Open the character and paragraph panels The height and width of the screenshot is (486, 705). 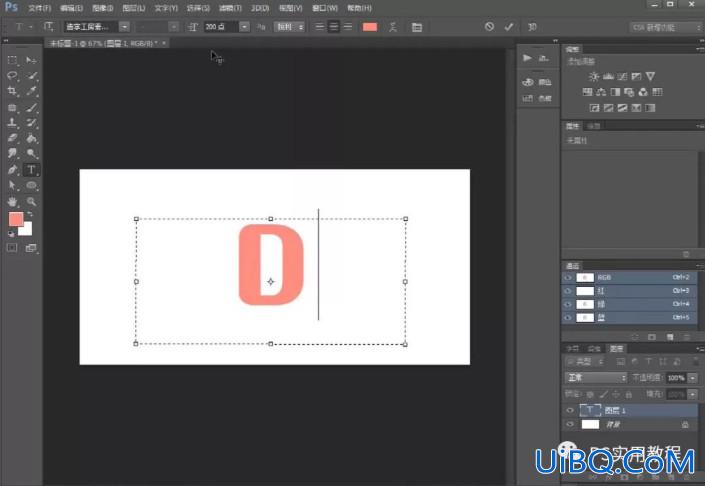417,27
